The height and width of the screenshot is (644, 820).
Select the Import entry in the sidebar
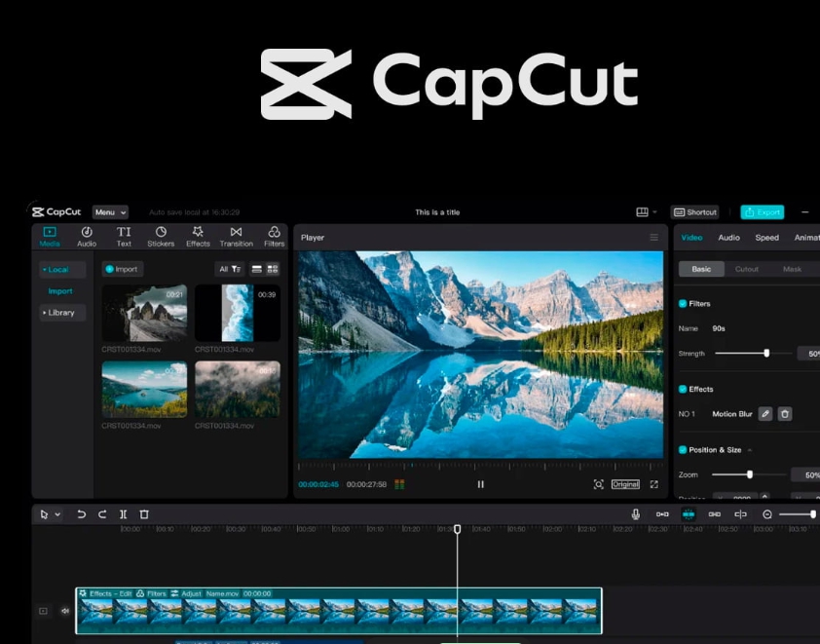[x=60, y=291]
